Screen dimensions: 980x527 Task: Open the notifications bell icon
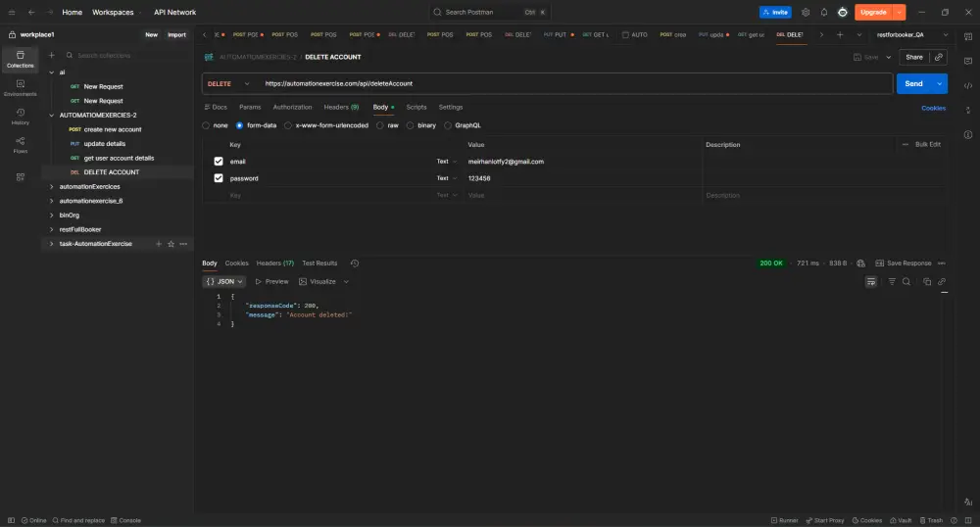(x=824, y=13)
